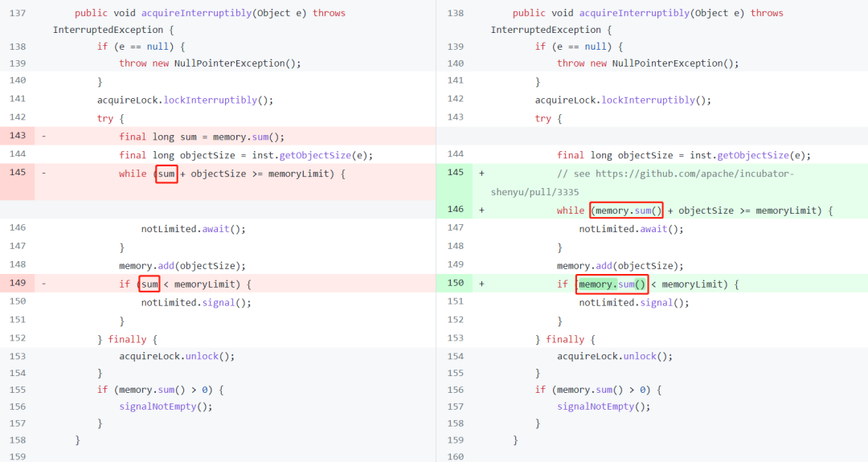Screen dimensions: 868x462
Task: Click right 'if (e == null) {' line 139
Action: point(579,47)
